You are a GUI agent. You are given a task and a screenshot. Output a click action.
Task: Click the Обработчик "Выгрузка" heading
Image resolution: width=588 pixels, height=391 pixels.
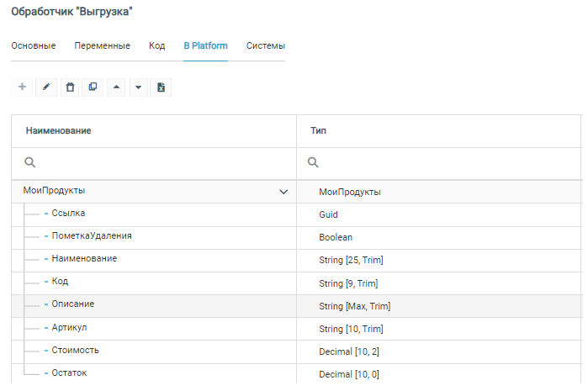click(x=72, y=12)
